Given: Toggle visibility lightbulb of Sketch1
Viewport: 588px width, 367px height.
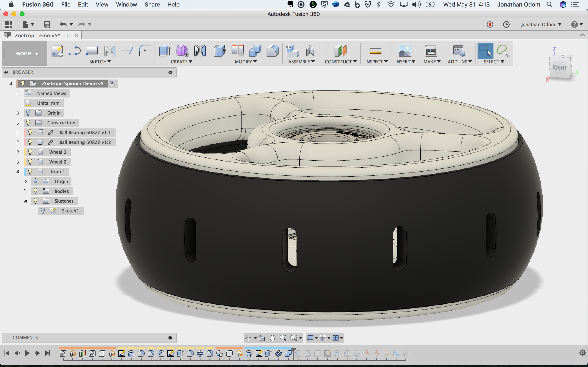Looking at the screenshot, I should [x=43, y=211].
